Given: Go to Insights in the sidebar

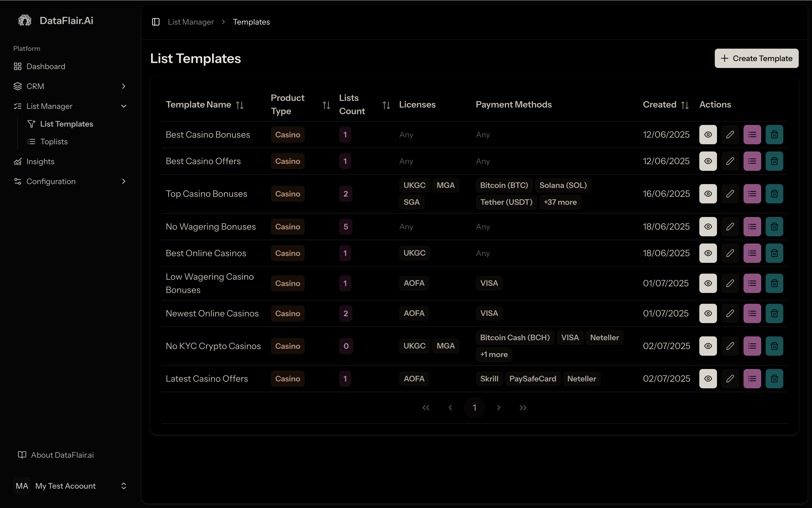Looking at the screenshot, I should 40,162.
